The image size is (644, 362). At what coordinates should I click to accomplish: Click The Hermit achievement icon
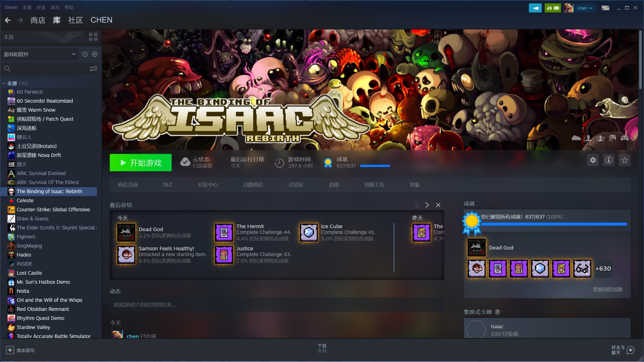point(224,232)
